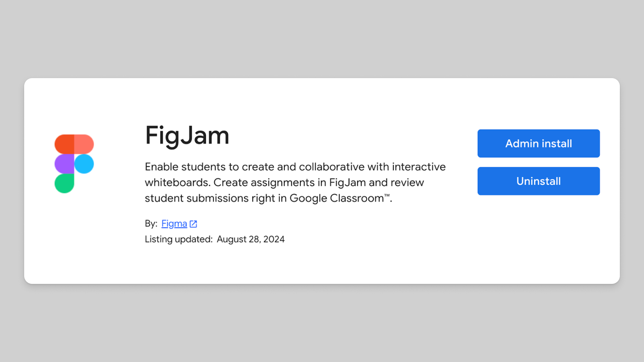The image size is (644, 362).
Task: Open the Figma developer link
Action: (x=174, y=224)
